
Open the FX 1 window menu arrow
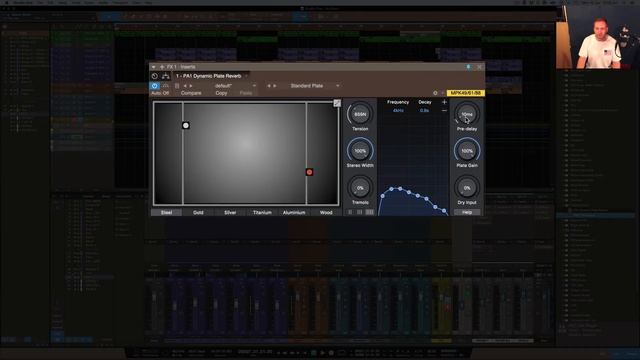(153, 67)
